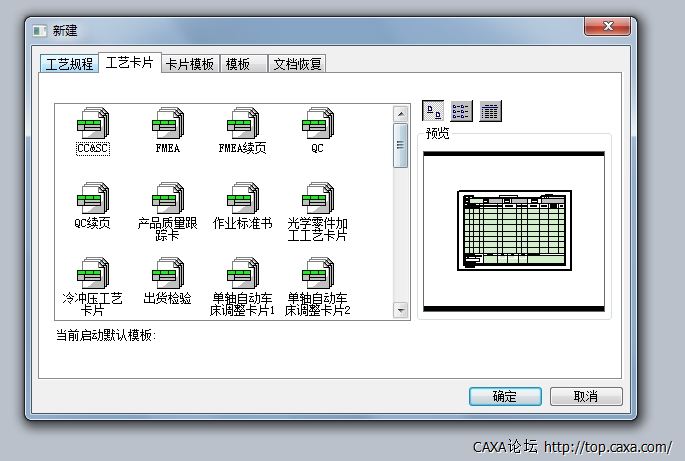Select the 冷冲压工艺卡片 template icon
This screenshot has height=461, width=685.
click(93, 274)
